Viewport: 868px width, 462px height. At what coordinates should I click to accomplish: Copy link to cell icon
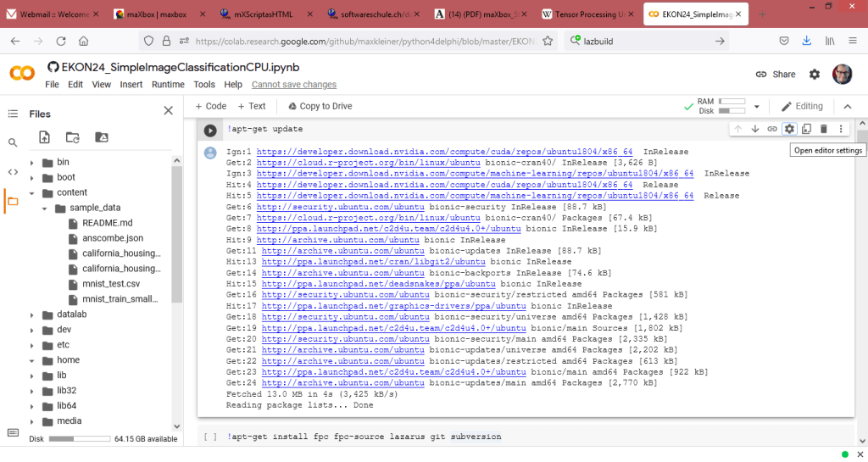[771, 129]
